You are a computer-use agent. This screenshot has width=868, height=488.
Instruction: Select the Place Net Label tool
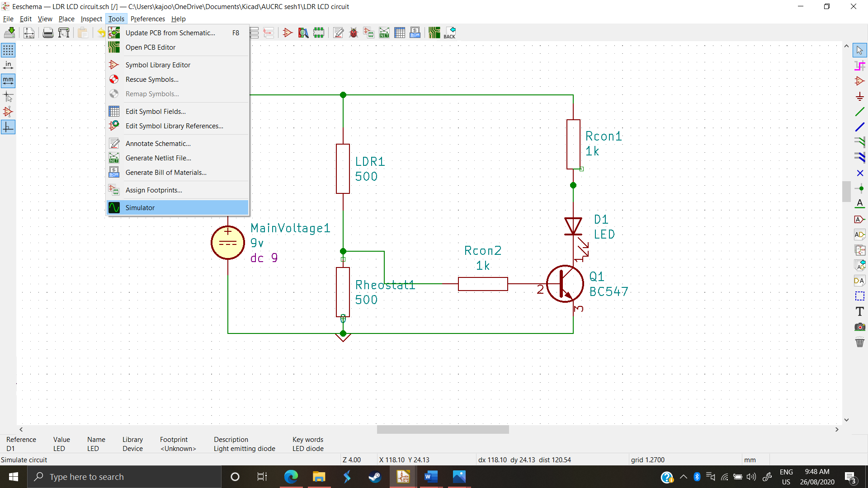click(x=860, y=204)
